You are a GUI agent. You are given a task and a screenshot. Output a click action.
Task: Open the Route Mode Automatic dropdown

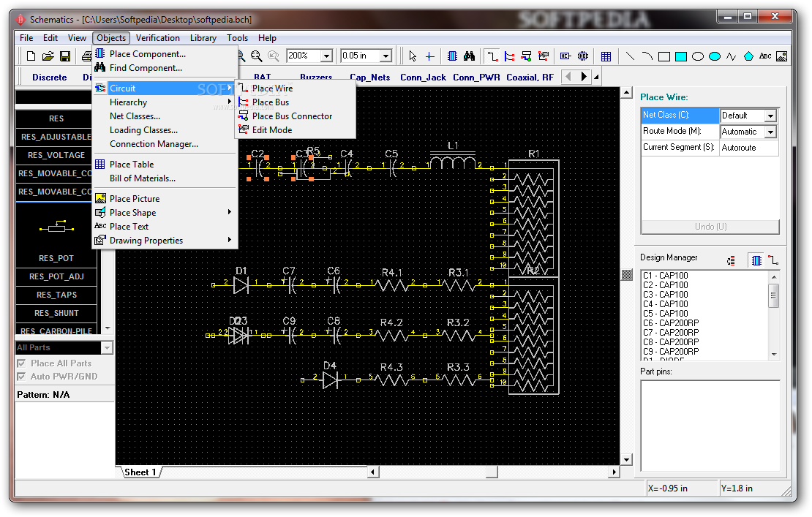tap(770, 132)
